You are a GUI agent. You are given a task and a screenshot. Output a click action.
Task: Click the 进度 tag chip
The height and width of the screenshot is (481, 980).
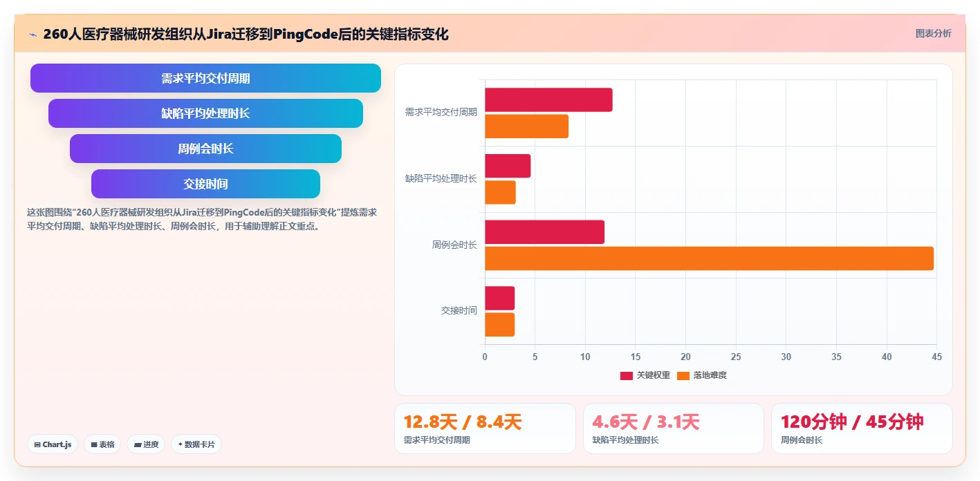[146, 444]
